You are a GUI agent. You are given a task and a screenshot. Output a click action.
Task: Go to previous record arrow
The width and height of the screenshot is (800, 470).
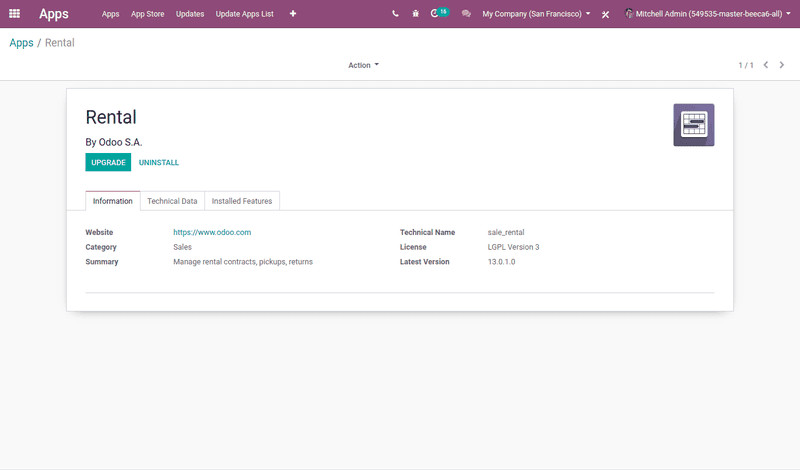coord(766,65)
